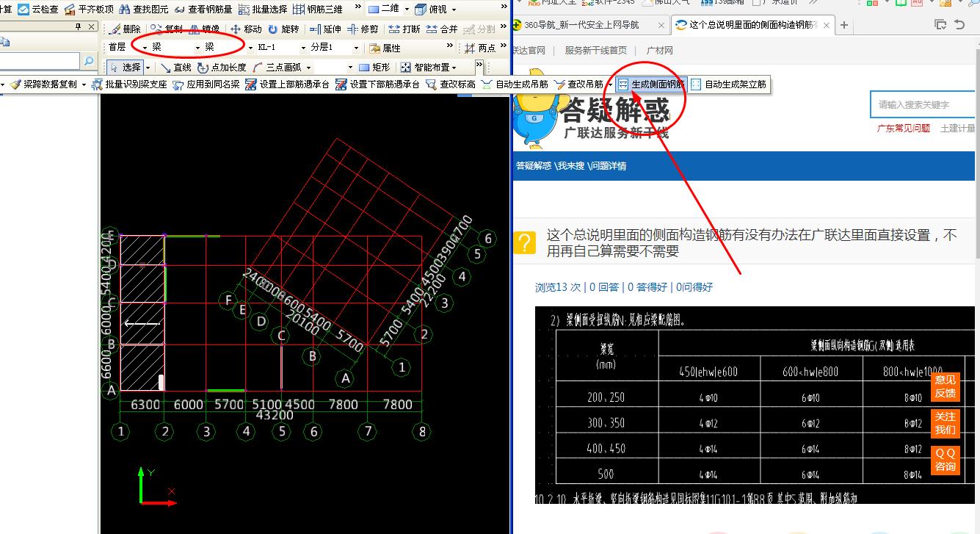Run the 云检查 cloud check tool
This screenshot has height=534, width=980.
[38, 10]
